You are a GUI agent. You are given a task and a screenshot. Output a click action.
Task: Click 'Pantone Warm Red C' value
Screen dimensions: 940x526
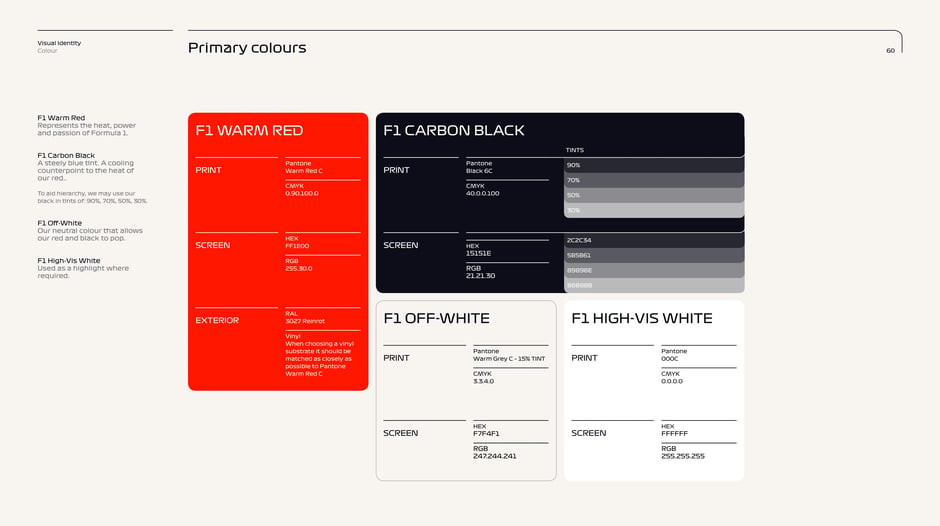304,167
